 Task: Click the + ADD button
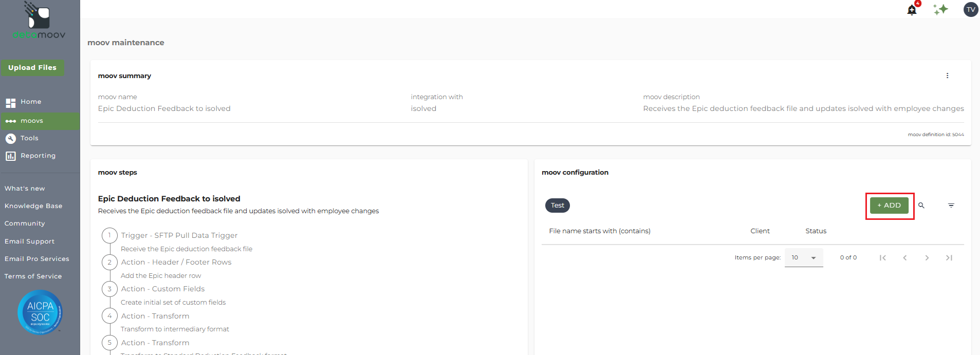889,205
